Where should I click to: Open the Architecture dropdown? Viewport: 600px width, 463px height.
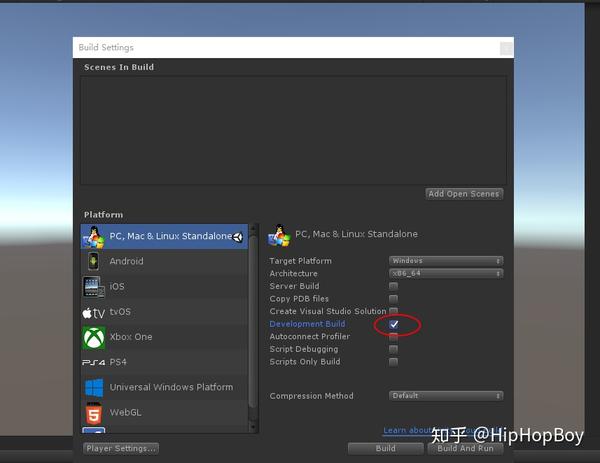click(x=446, y=273)
